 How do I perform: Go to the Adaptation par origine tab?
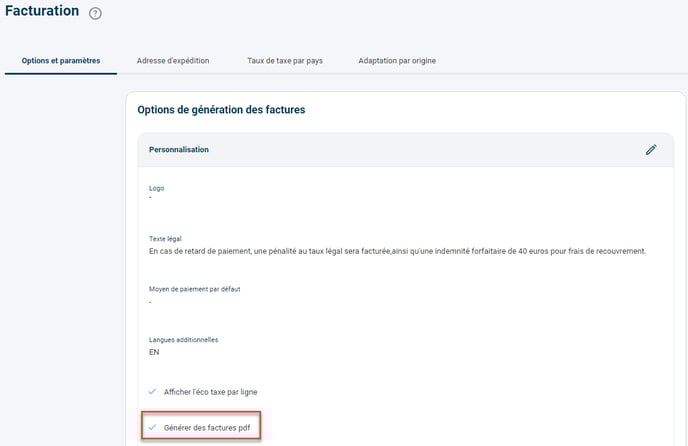pos(397,61)
